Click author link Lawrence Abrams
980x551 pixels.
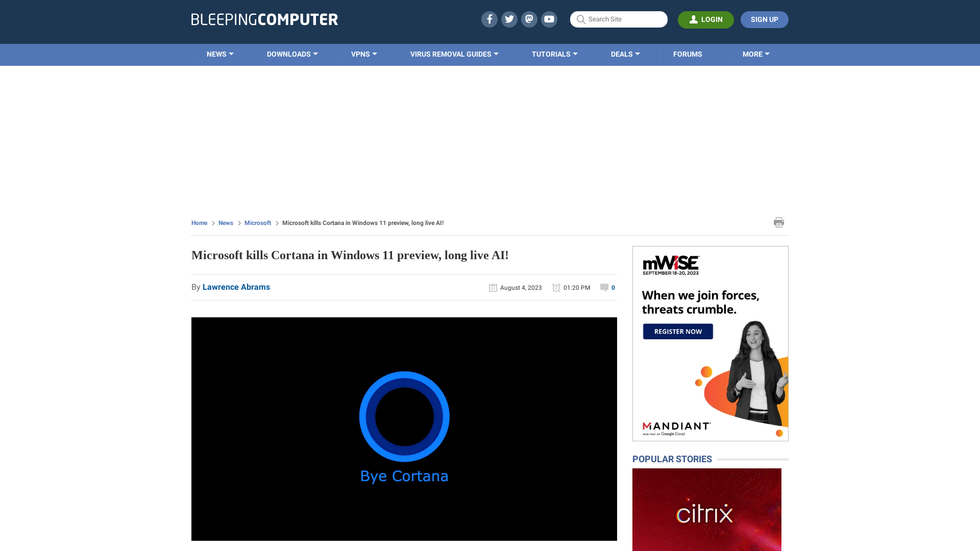[x=236, y=287]
